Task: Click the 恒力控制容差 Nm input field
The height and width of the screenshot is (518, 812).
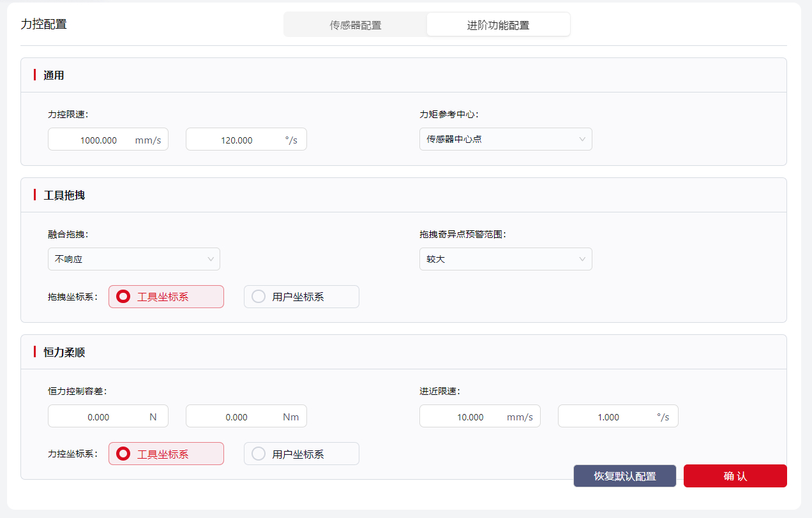Action: [x=236, y=417]
